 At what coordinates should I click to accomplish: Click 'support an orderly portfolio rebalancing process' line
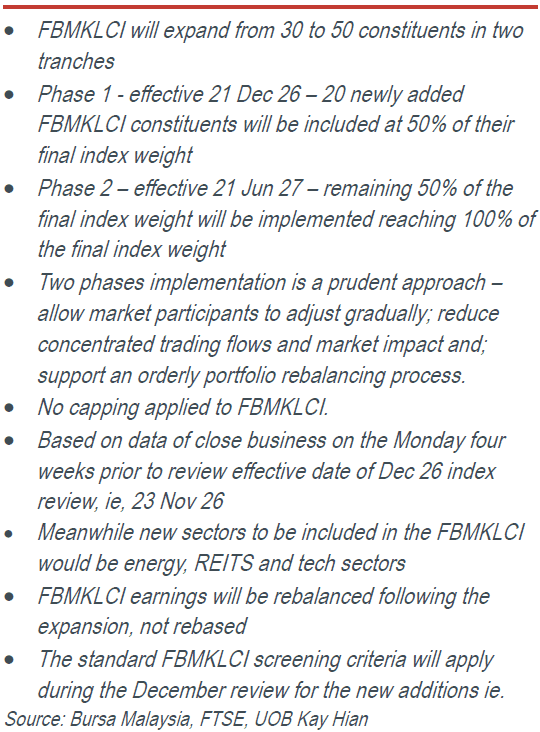[252, 376]
